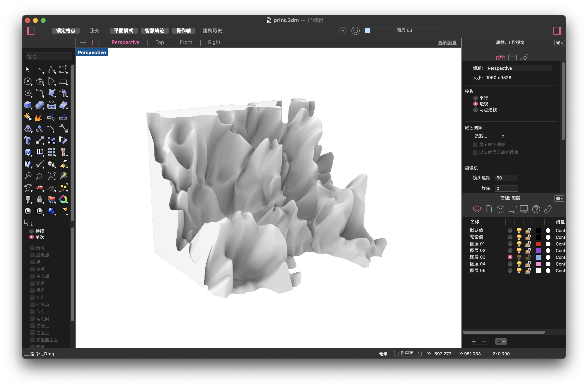
Task: Select the 两点透视 projection radio button
Action: coord(475,110)
